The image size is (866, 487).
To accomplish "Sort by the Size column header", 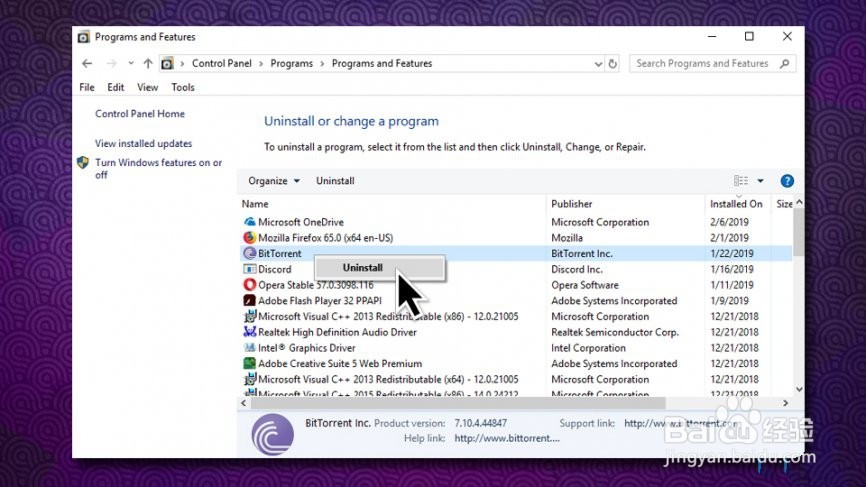I will pos(784,204).
